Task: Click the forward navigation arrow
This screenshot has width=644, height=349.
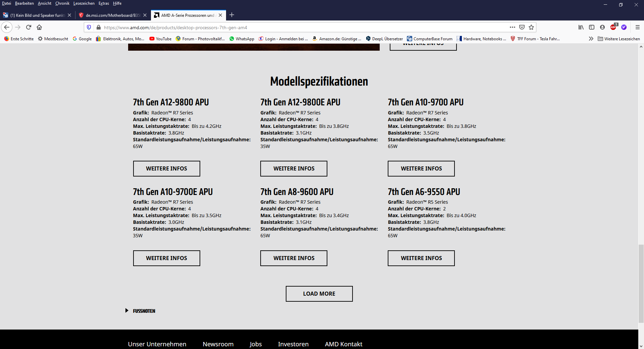Action: 18,27
